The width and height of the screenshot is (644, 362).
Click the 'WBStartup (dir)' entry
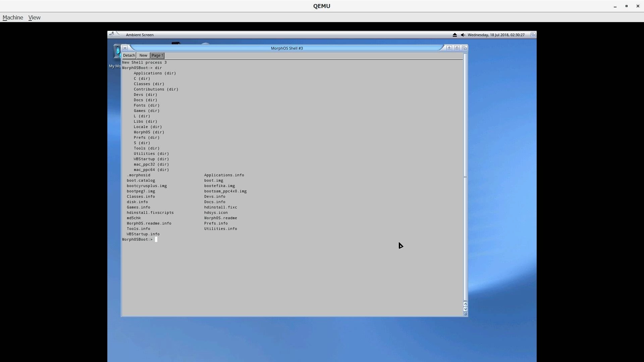(x=151, y=159)
